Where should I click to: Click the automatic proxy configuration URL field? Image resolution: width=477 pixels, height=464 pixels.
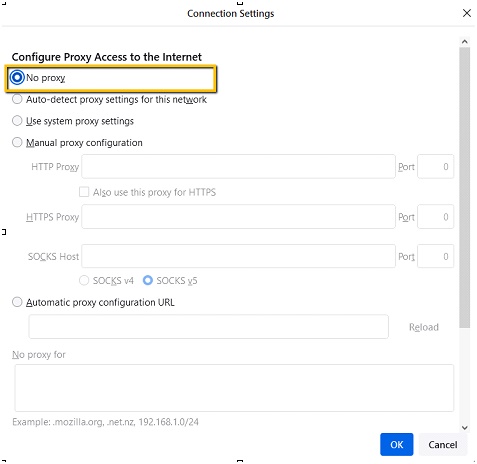point(209,327)
